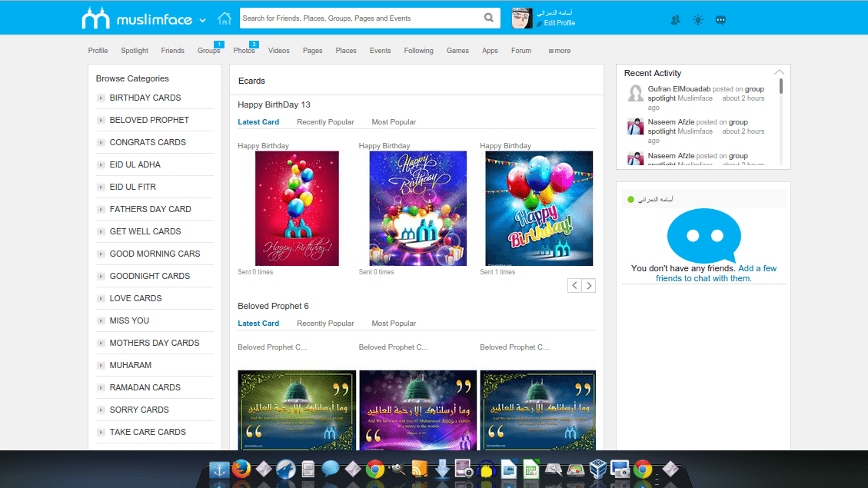Image resolution: width=868 pixels, height=488 pixels.
Task: Open the blue Happy Birthday balloons card
Action: (x=539, y=207)
